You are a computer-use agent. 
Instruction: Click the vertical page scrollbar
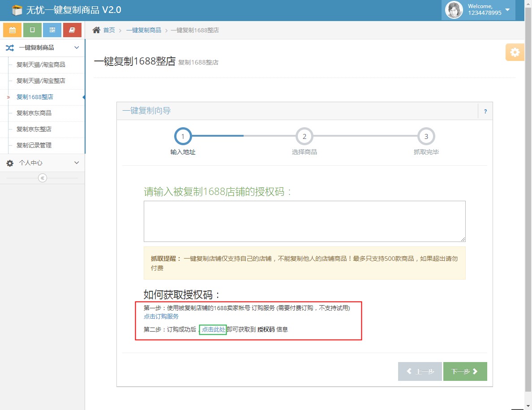point(528,200)
